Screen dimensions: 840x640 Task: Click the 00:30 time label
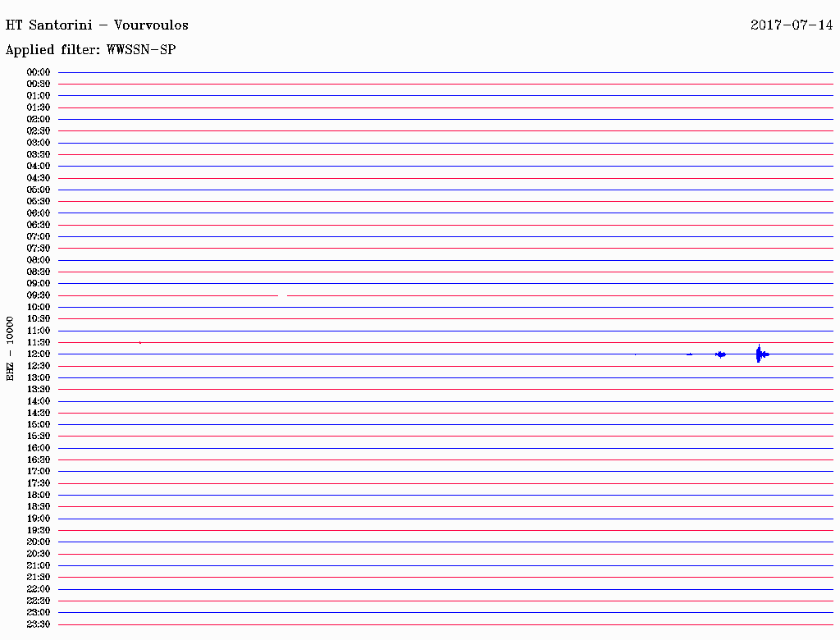39,85
